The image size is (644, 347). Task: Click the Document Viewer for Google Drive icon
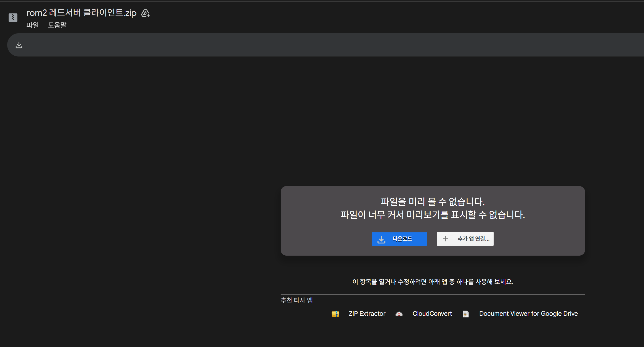coord(465,314)
